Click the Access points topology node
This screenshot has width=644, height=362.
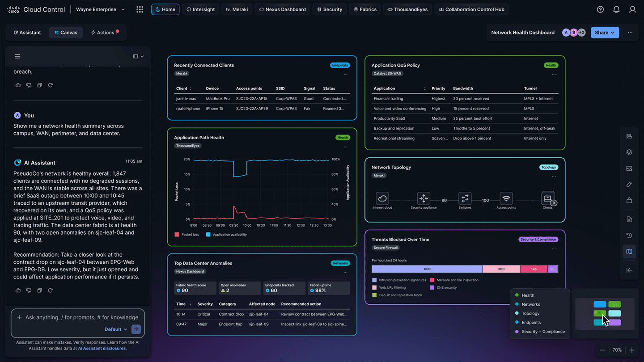pyautogui.click(x=506, y=198)
